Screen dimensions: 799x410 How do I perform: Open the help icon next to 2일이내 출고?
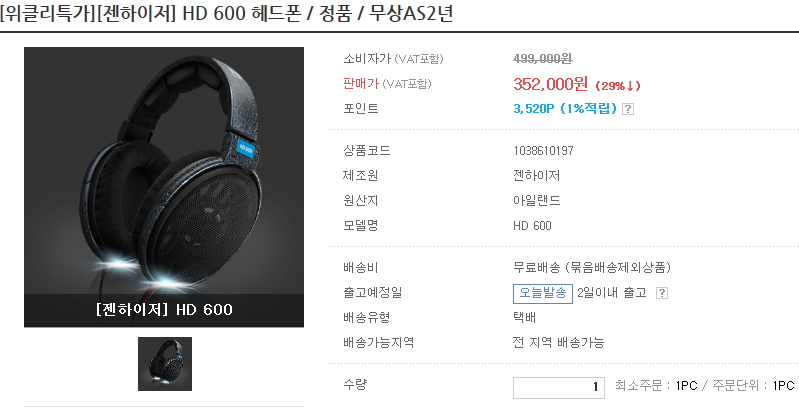click(x=661, y=293)
